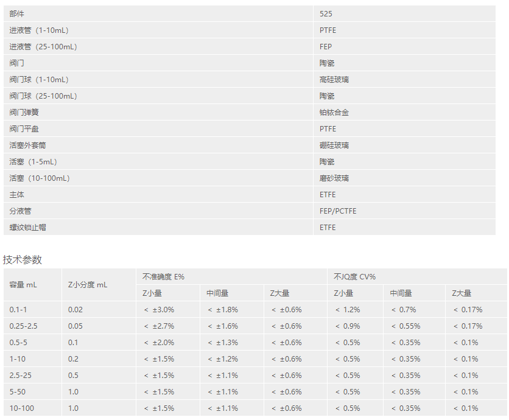Click the 技术参数 section heading
The image size is (509, 420).
coord(23,259)
